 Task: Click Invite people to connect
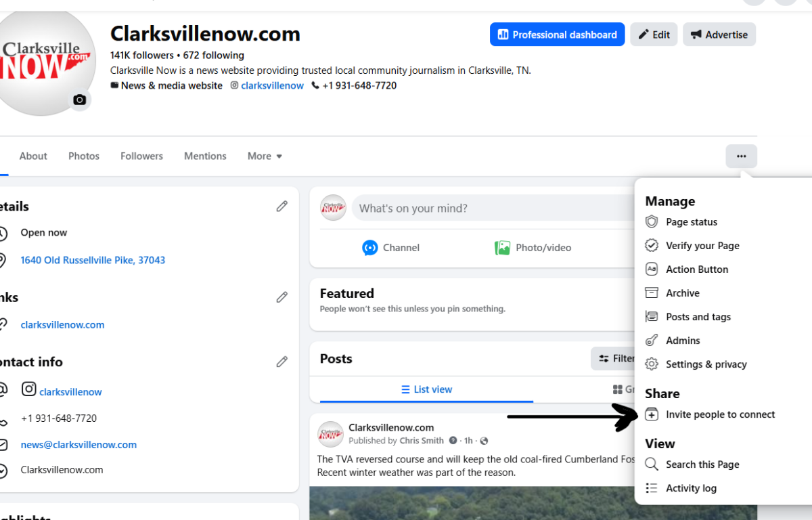(720, 414)
